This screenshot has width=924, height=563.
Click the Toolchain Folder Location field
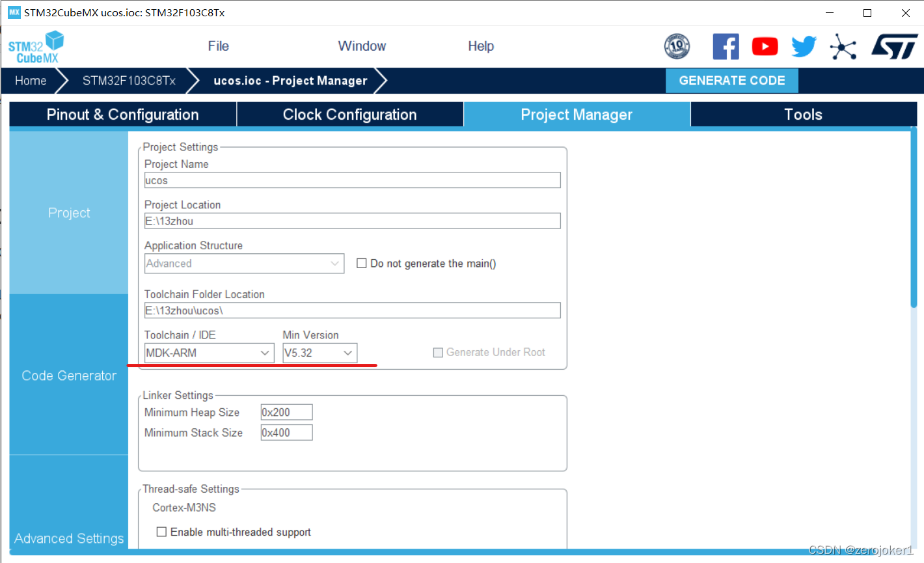352,310
